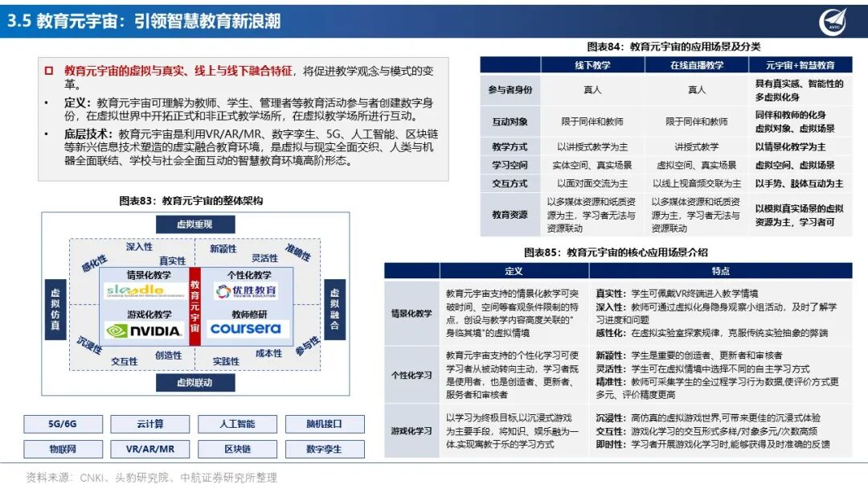Screen dimensions: 868x489
Task: Click the 成本性 label in diagram
Action: (268, 353)
